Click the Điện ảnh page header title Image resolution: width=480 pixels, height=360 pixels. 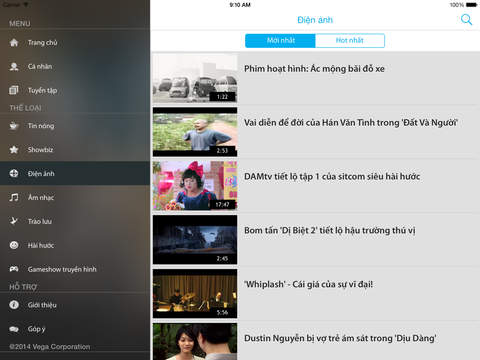[315, 20]
